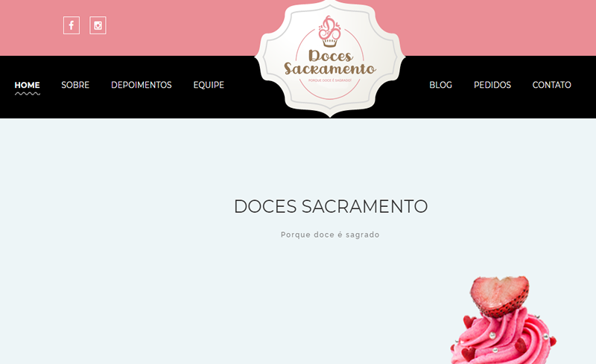This screenshot has width=596, height=364.
Task: Click the halved strawberry atop the cupcake
Action: (x=499, y=296)
